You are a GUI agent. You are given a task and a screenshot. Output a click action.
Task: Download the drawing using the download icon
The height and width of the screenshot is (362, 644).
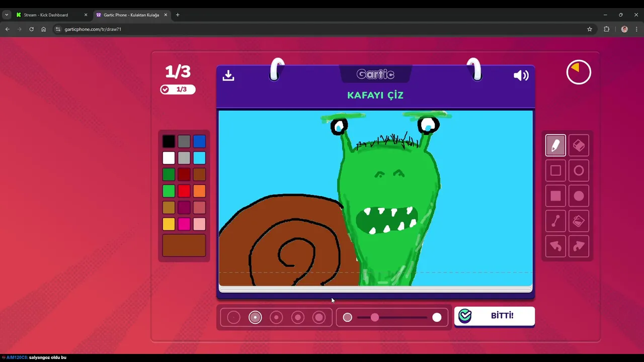click(x=228, y=75)
